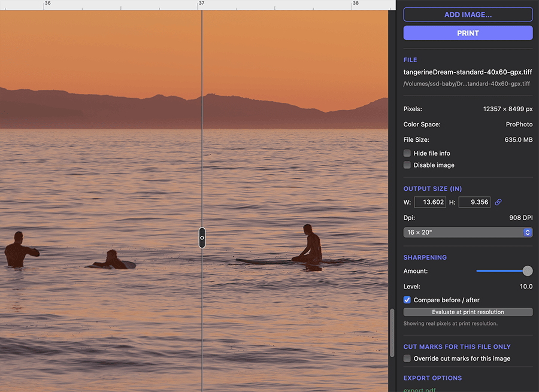Toggle the Hide file info checkbox
The image size is (539, 392).
(407, 153)
